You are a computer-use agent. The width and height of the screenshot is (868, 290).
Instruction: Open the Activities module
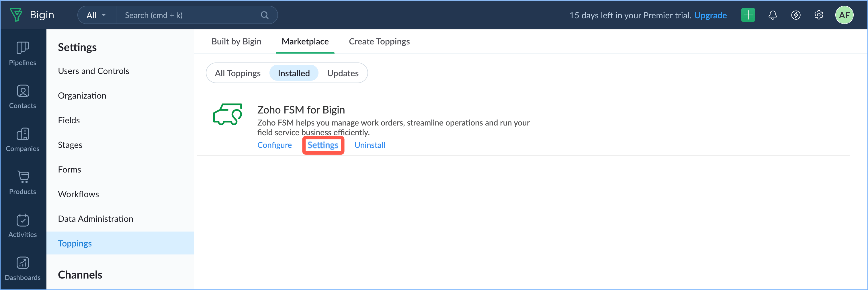coord(23,225)
